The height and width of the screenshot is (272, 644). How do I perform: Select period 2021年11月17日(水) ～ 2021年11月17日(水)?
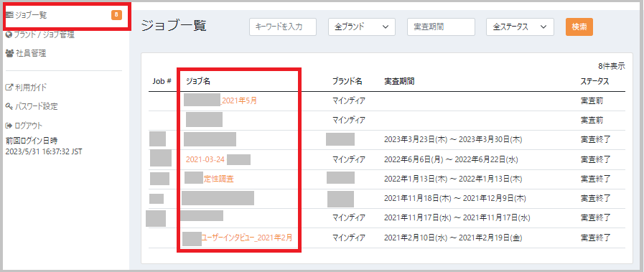pos(457,218)
